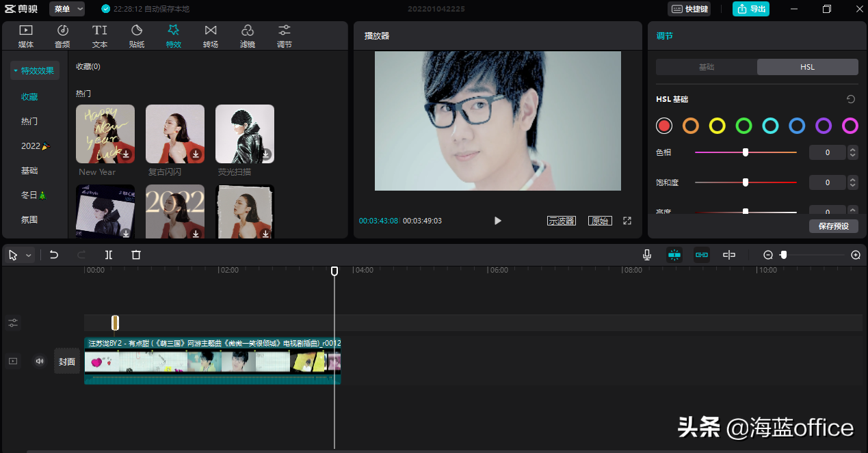Select the 收藏 favorites category
Image resolution: width=868 pixels, height=453 pixels.
[x=29, y=97]
